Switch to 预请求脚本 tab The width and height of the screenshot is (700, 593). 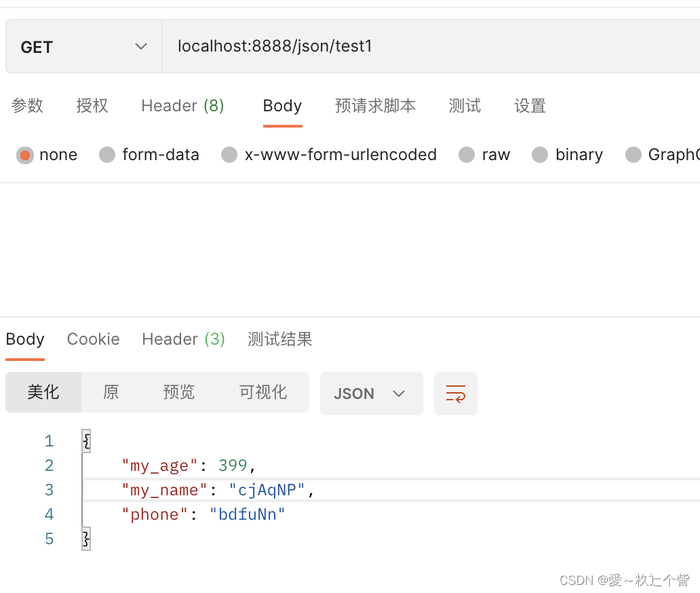(375, 106)
